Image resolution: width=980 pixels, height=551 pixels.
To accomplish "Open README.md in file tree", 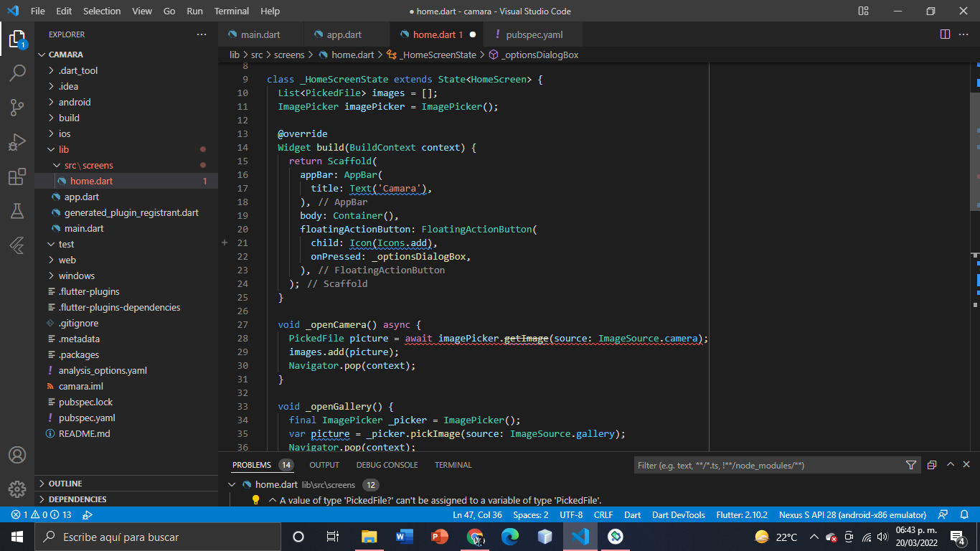I will coord(126,433).
